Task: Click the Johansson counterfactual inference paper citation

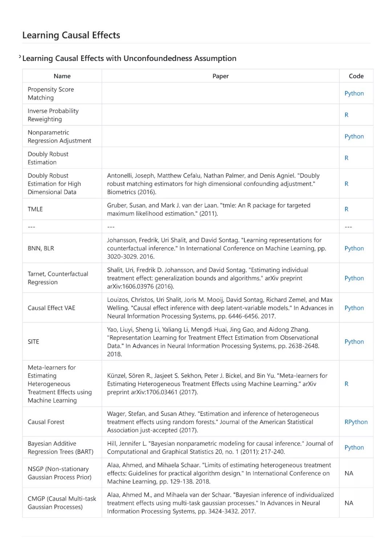Action: [x=217, y=248]
